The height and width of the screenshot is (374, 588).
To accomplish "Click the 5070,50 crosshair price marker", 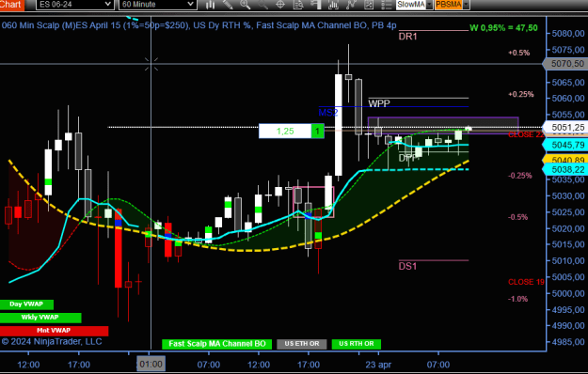I will point(566,64).
